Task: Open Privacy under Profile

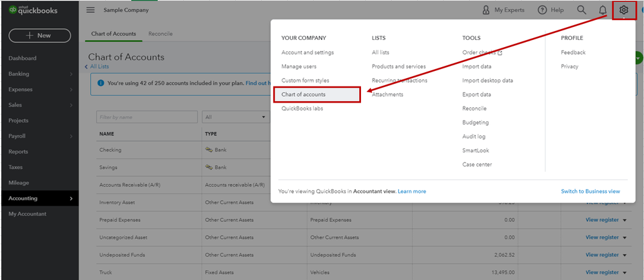Action: [570, 66]
